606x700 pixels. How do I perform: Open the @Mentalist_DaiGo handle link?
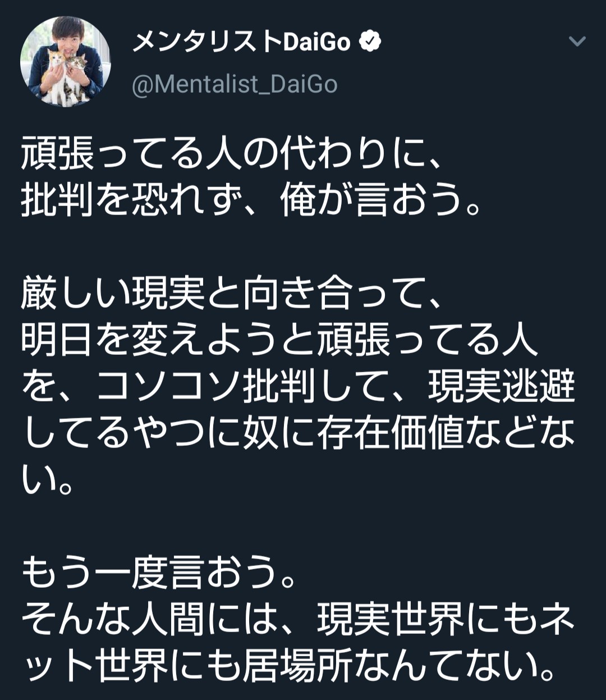click(x=235, y=84)
